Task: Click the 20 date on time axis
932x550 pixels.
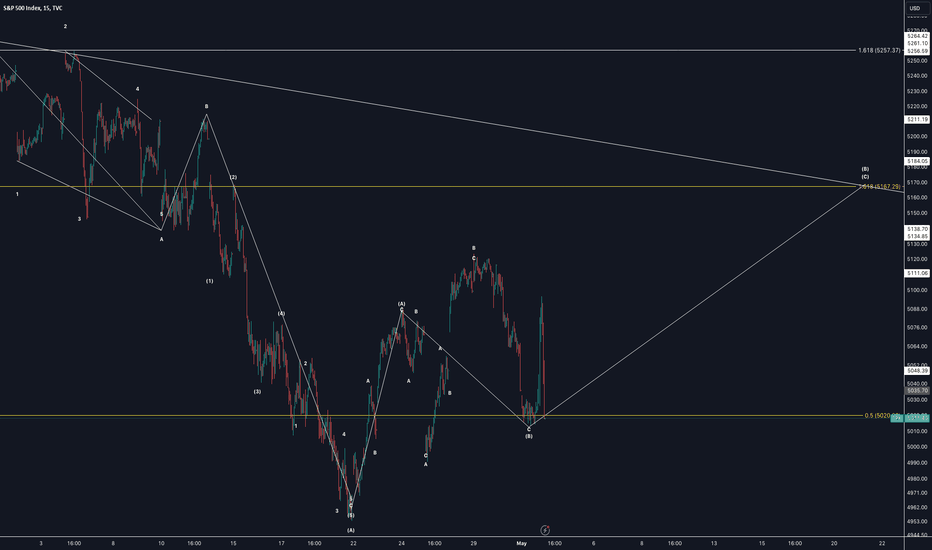Action: coord(834,543)
